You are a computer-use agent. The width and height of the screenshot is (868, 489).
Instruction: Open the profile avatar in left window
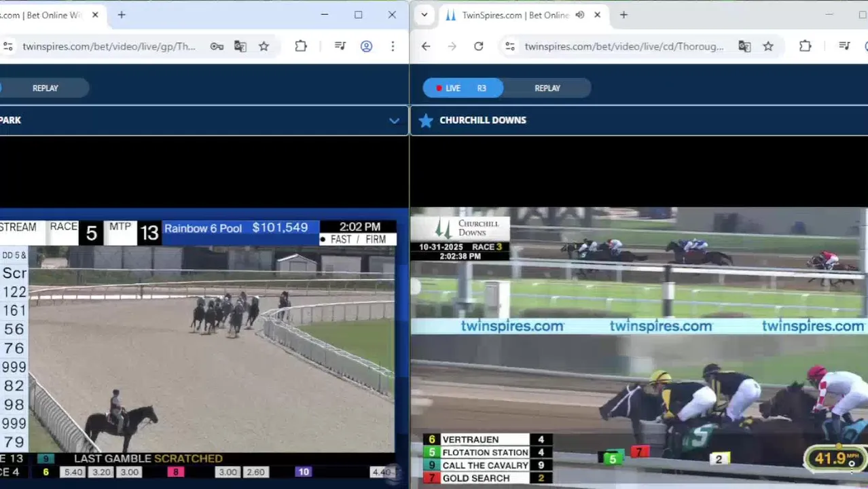(x=366, y=46)
